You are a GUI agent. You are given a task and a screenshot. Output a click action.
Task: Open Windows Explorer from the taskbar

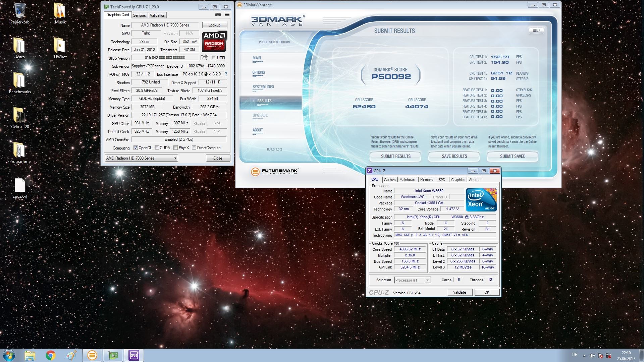[x=30, y=355]
